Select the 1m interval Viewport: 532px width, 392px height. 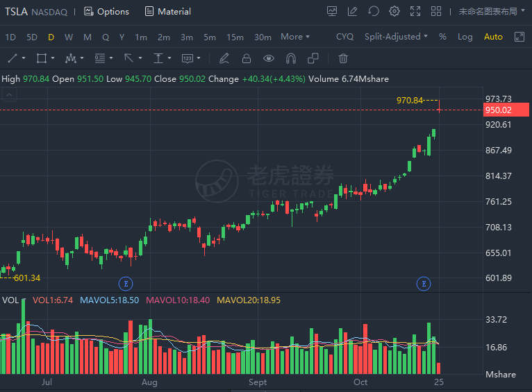(x=141, y=37)
